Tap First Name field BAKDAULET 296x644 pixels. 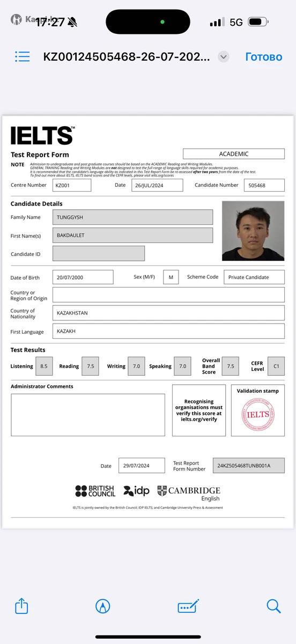[132, 235]
